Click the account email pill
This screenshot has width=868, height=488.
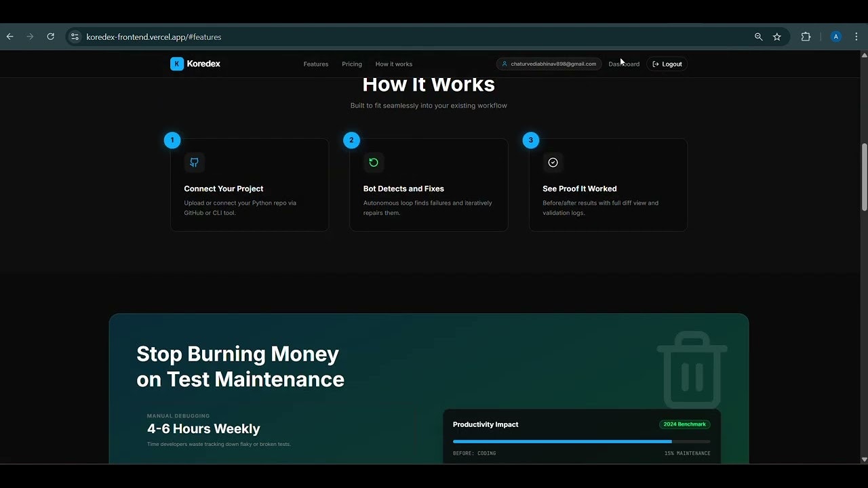[549, 64]
